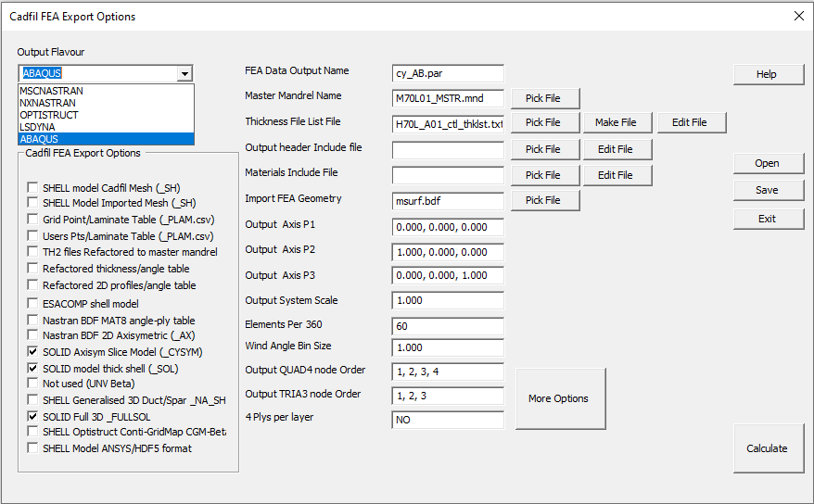
Task: Check TH2 files Refactored to master mandrel
Action: 32,251
